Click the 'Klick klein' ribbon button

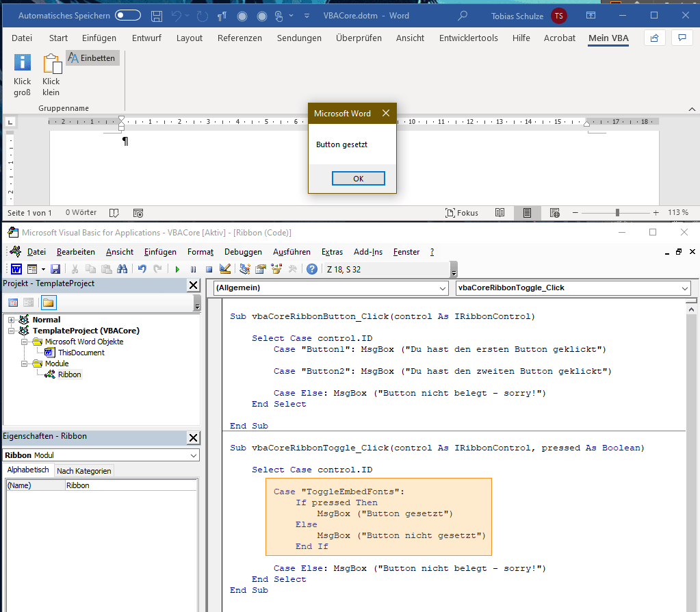coord(51,75)
